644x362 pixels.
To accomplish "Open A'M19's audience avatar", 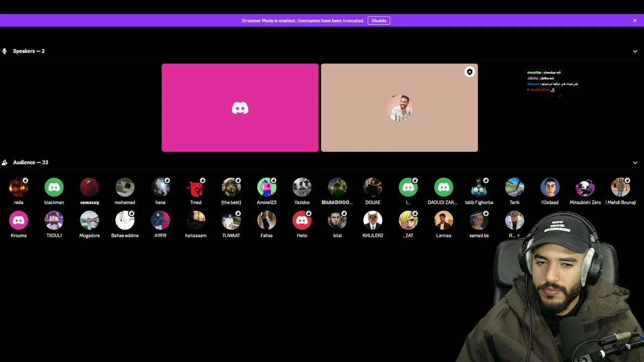I will click(x=160, y=221).
